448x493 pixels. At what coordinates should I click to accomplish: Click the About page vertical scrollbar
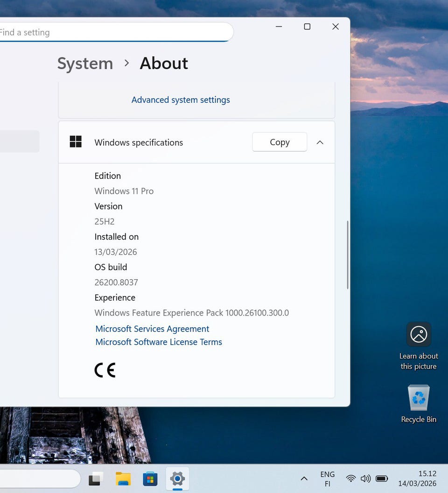click(348, 254)
